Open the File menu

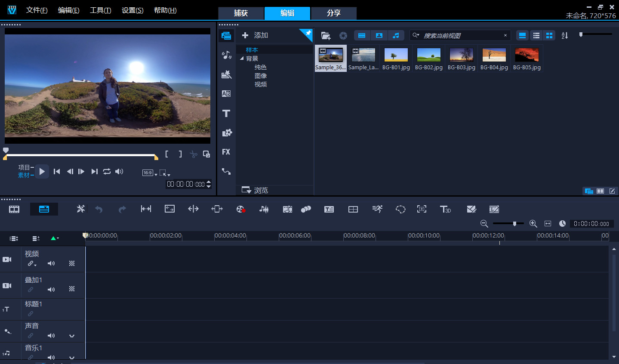37,10
